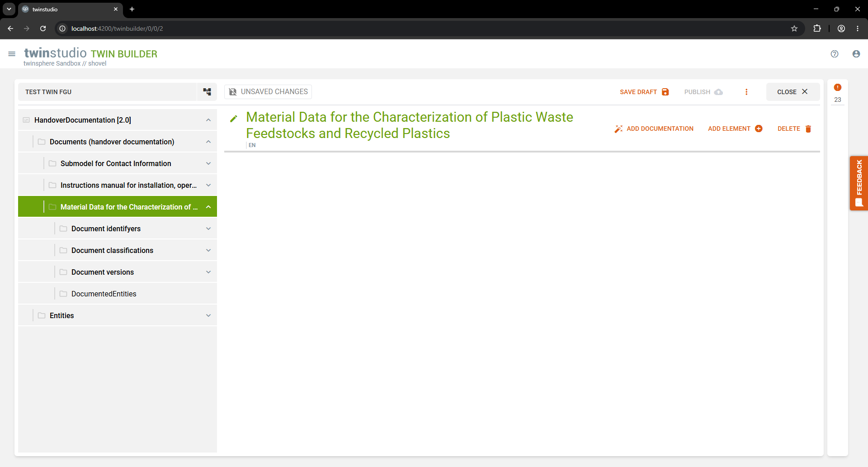Select Submodel for Contact Information tree item
This screenshot has width=868, height=467.
pos(118,163)
